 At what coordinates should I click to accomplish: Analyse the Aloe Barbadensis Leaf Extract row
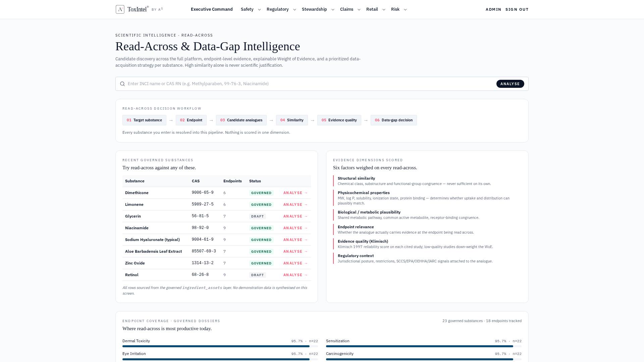(x=296, y=252)
